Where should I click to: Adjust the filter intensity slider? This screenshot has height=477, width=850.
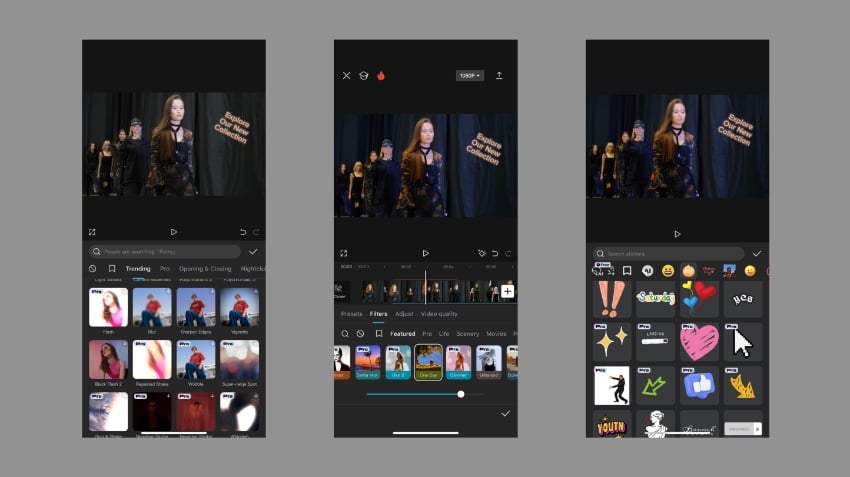pos(425,394)
